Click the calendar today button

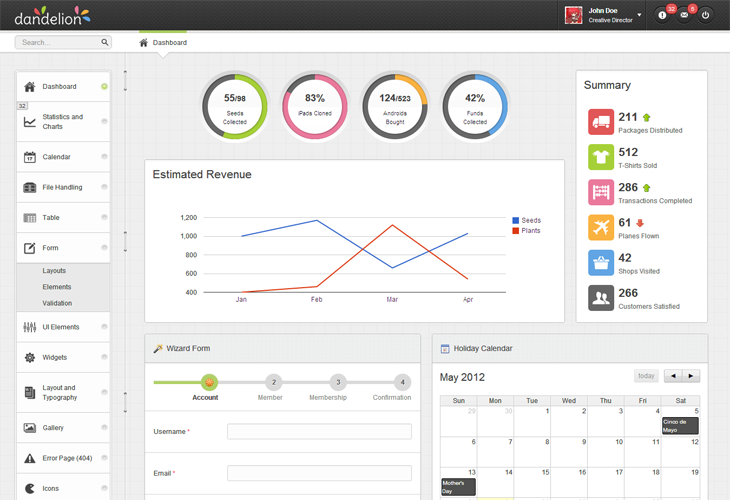(x=646, y=376)
